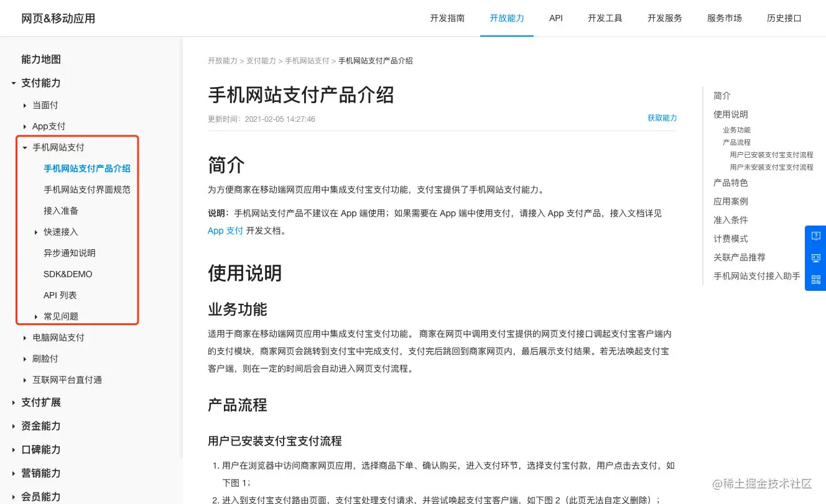This screenshot has height=504, width=826.
Task: Expand the 互联网平台直付通 arrow
Action: 25,380
